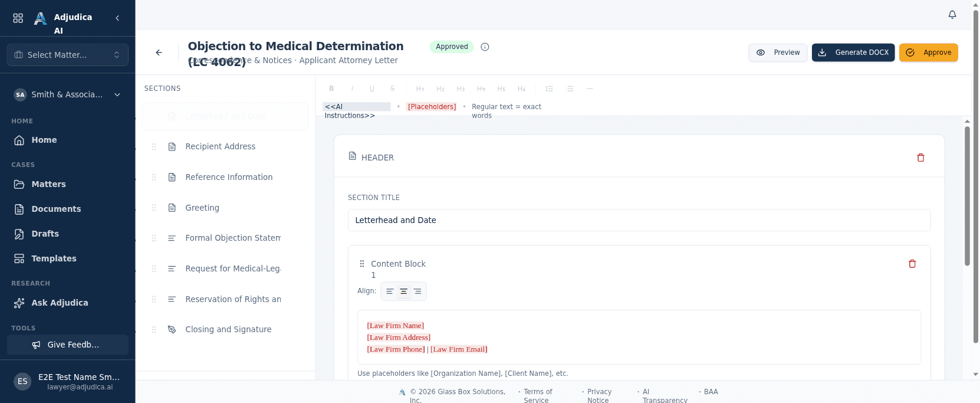This screenshot has width=980, height=403.
Task: Click Generate DOCX button
Action: pyautogui.click(x=853, y=53)
